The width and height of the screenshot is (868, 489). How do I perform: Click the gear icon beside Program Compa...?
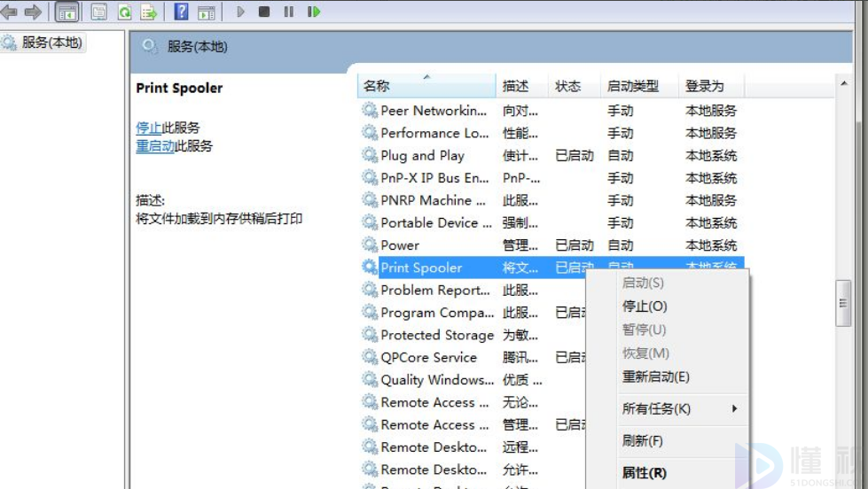coord(369,312)
